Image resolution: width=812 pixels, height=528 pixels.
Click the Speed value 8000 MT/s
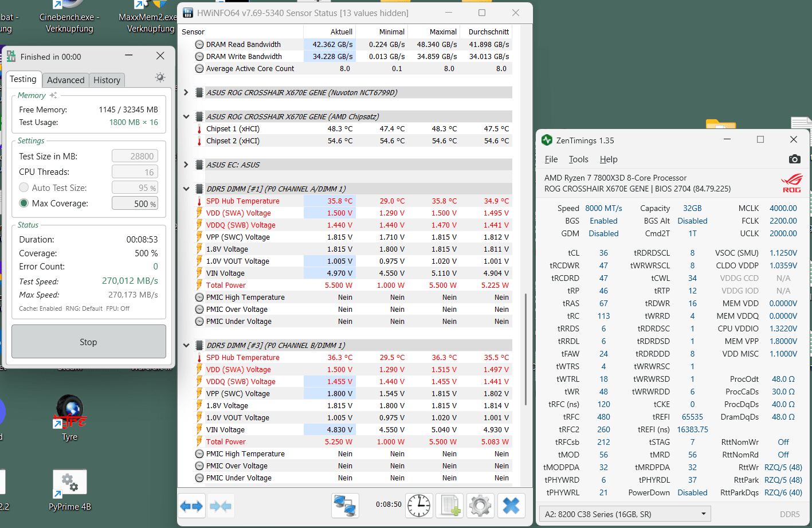pyautogui.click(x=603, y=208)
